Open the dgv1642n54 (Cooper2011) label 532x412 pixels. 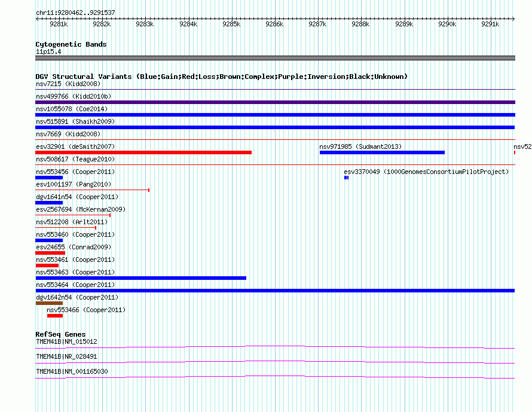(x=77, y=297)
